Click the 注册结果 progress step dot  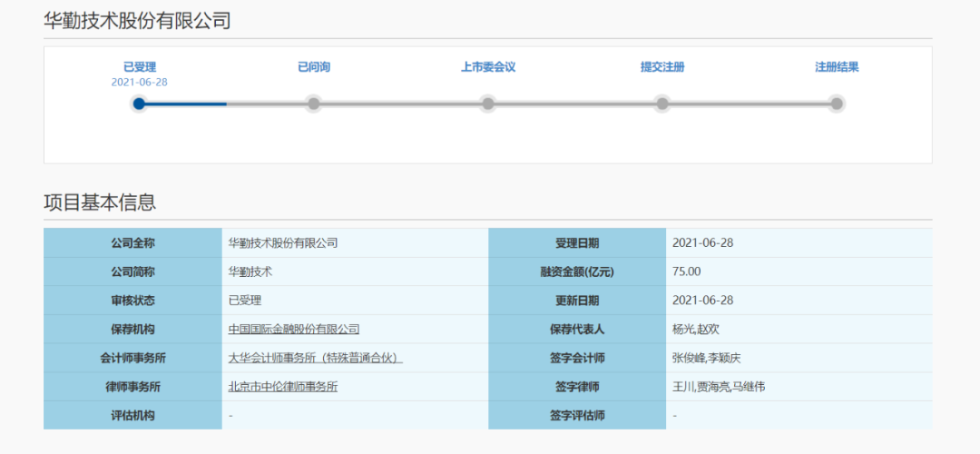pos(837,104)
